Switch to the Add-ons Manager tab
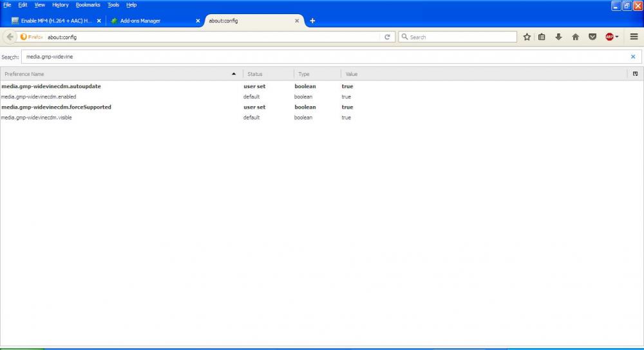This screenshot has width=644, height=350. pos(148,21)
